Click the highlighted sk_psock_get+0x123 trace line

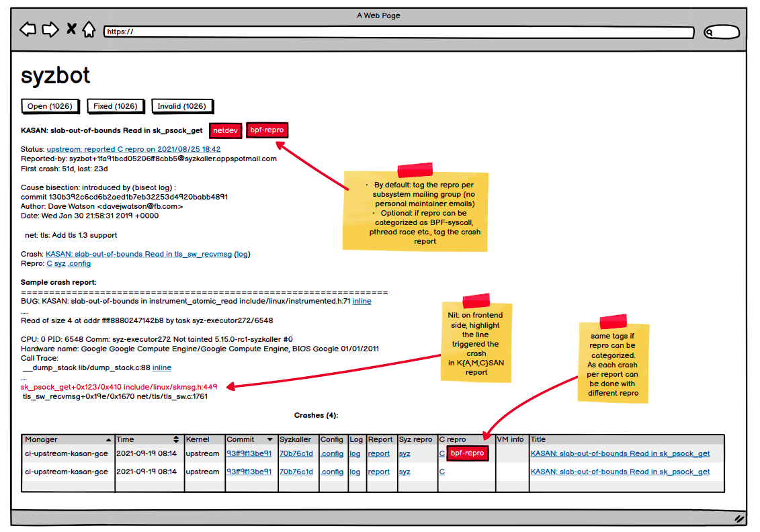click(x=119, y=387)
